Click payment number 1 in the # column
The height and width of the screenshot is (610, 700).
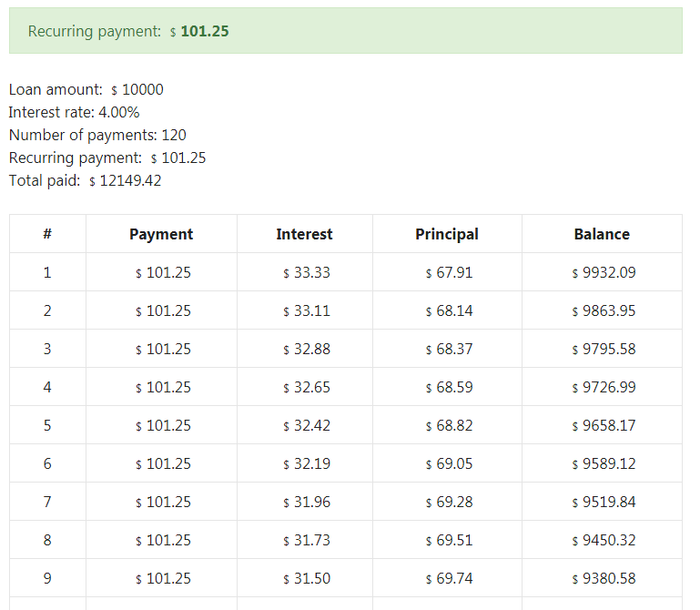47,272
